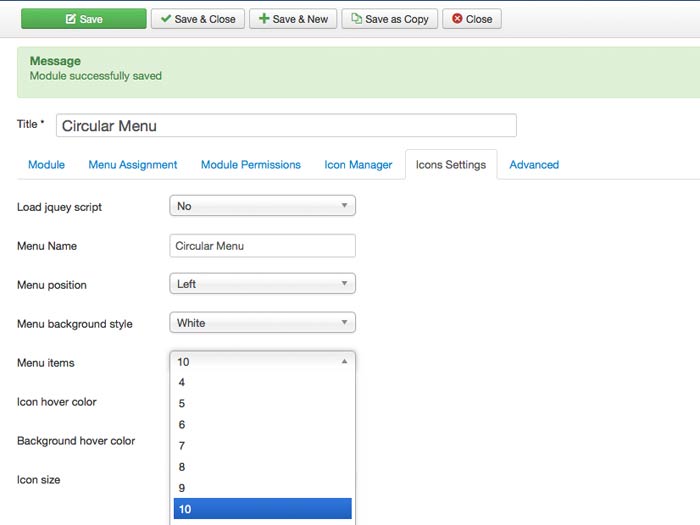This screenshot has width=700, height=525.
Task: Switch to the Module tab
Action: point(46,165)
